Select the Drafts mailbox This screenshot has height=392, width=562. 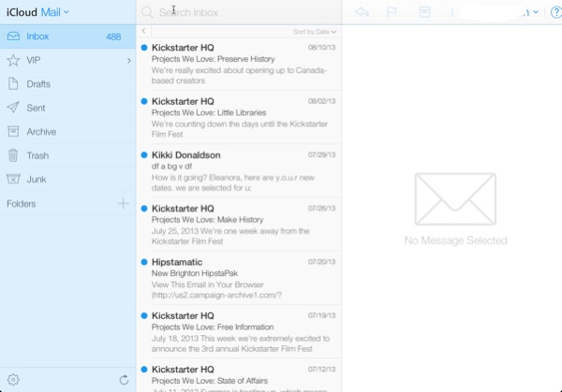[38, 84]
